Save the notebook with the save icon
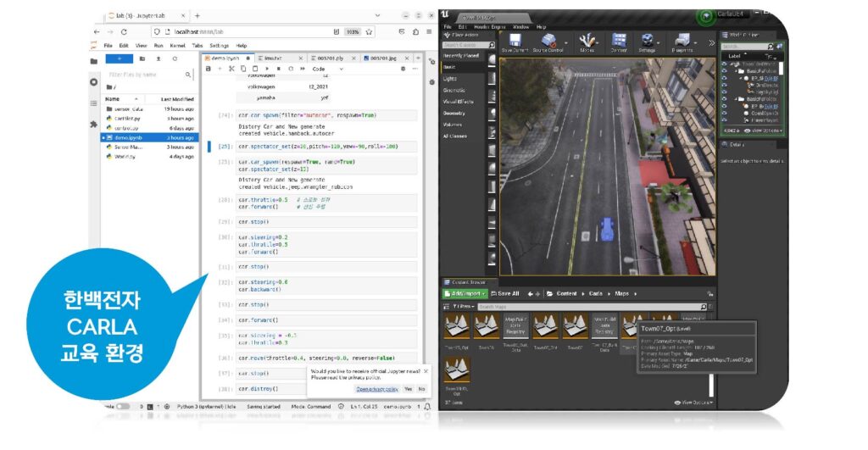The height and width of the screenshot is (450, 868). tap(209, 69)
